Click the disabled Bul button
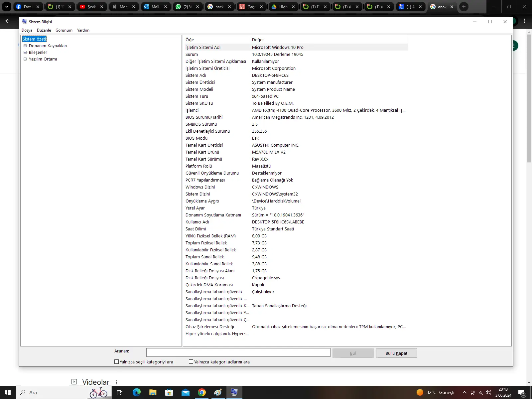 coord(353,353)
